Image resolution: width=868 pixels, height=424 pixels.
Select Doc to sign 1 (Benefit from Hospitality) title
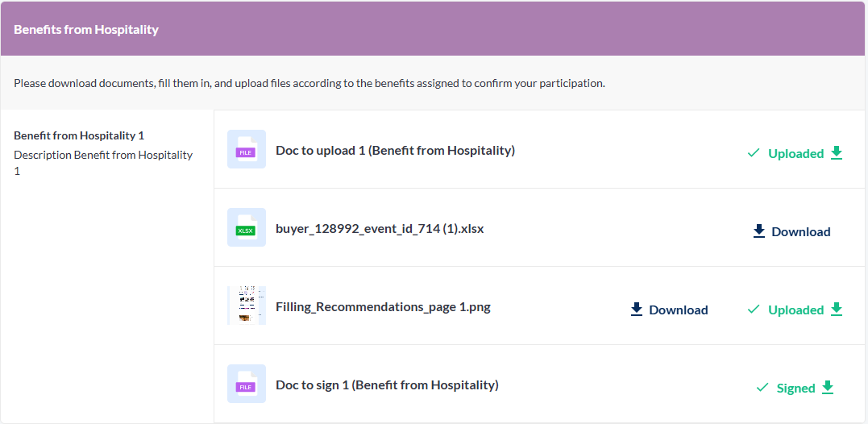[x=387, y=385]
